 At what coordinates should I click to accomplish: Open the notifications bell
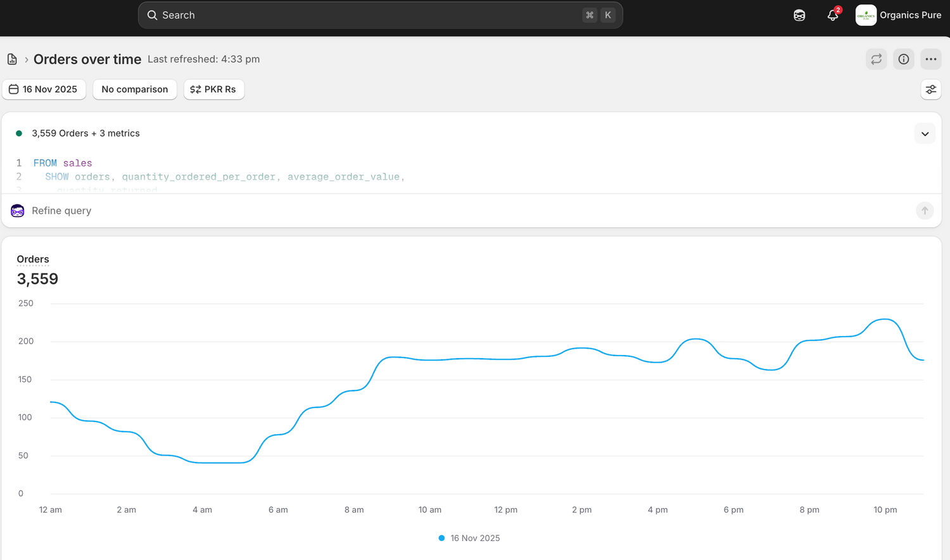(x=833, y=15)
